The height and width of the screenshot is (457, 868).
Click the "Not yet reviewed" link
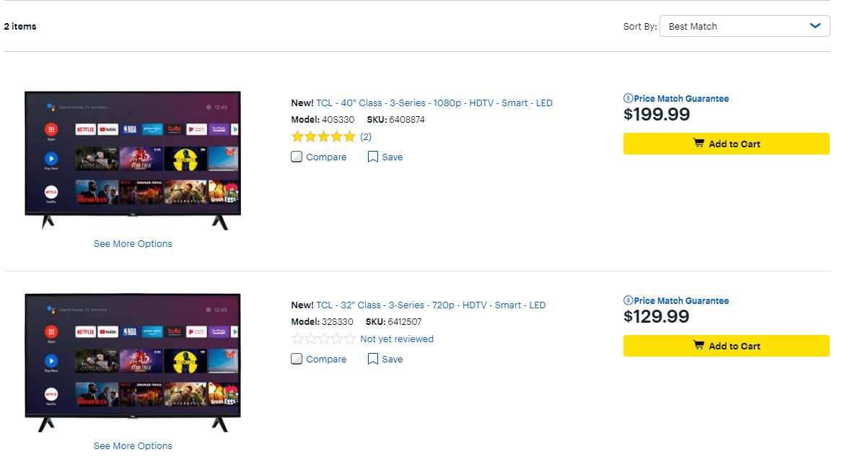click(397, 339)
